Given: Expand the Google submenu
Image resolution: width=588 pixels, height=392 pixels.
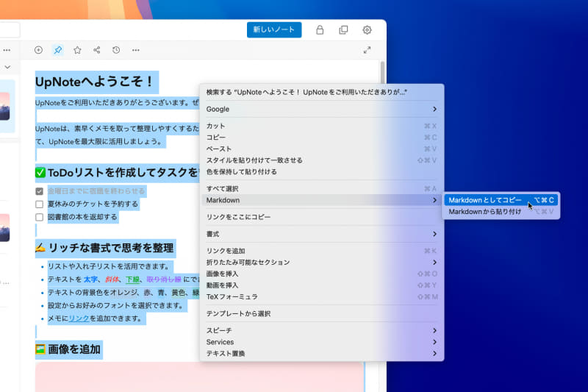Looking at the screenshot, I should pyautogui.click(x=322, y=109).
